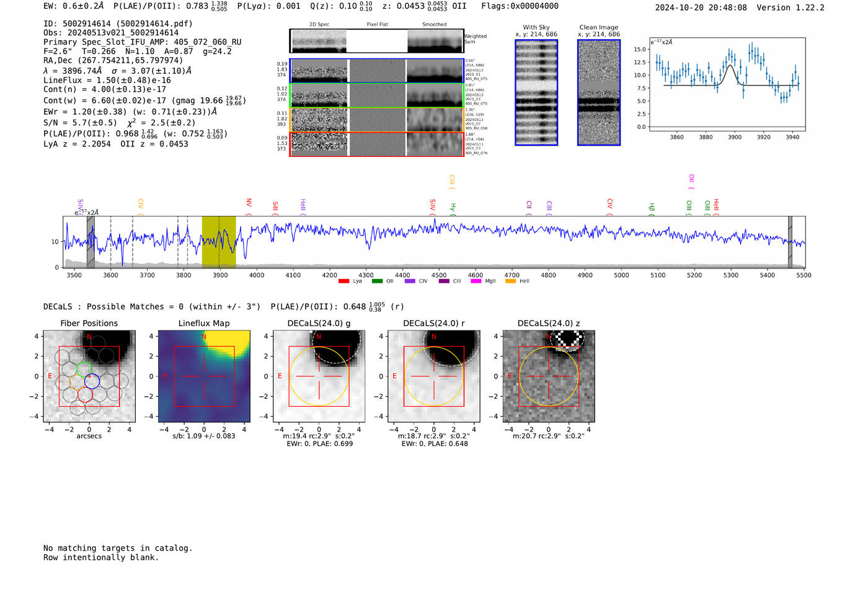
Task: Click the "Flags:0x00004000" header text
Action: point(520,6)
